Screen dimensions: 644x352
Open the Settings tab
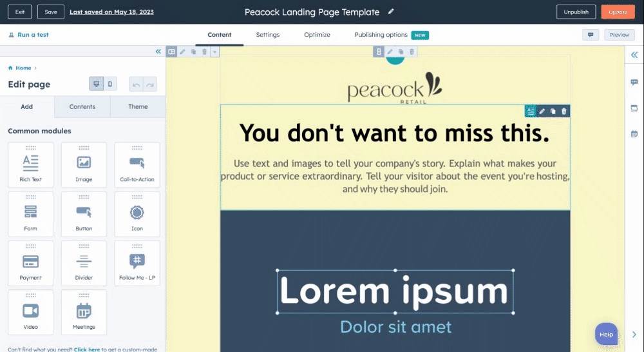click(x=268, y=35)
